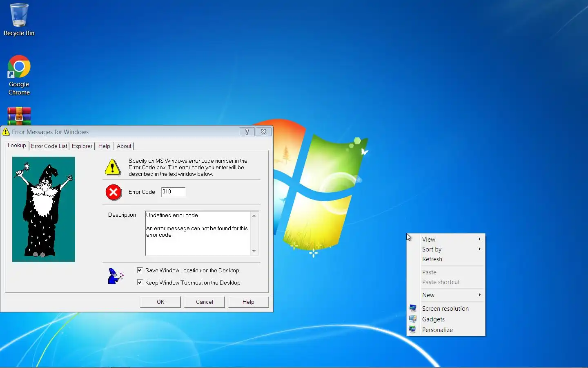
Task: Open the Recycle Bin desktop icon
Action: [19, 20]
